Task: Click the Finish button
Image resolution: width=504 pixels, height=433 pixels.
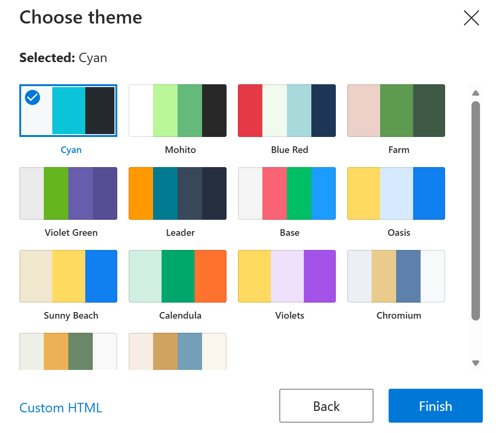Action: click(x=435, y=405)
